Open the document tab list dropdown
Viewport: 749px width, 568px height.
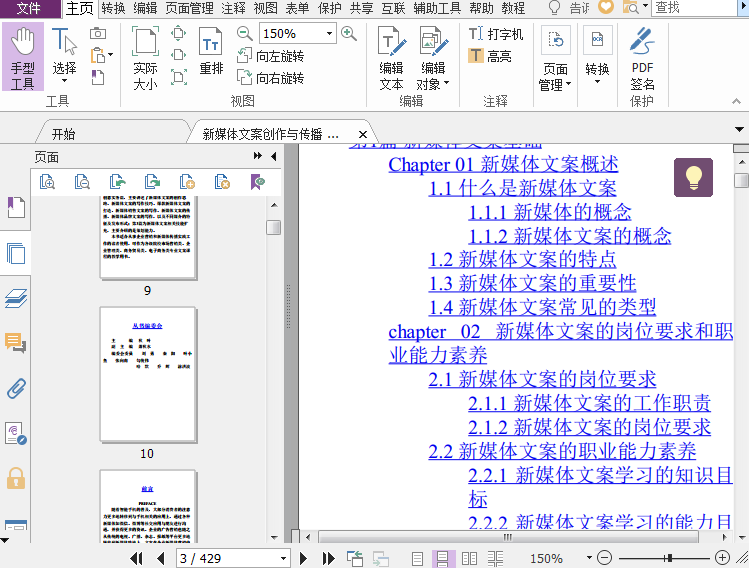[739, 129]
